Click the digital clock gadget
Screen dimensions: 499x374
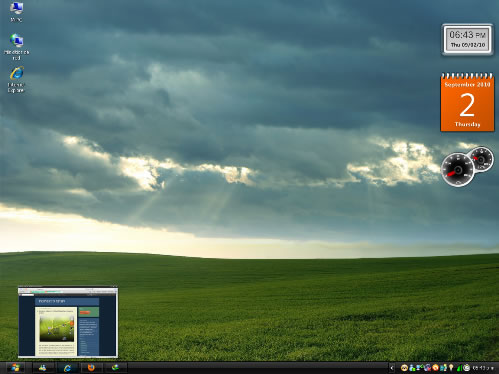coord(467,39)
